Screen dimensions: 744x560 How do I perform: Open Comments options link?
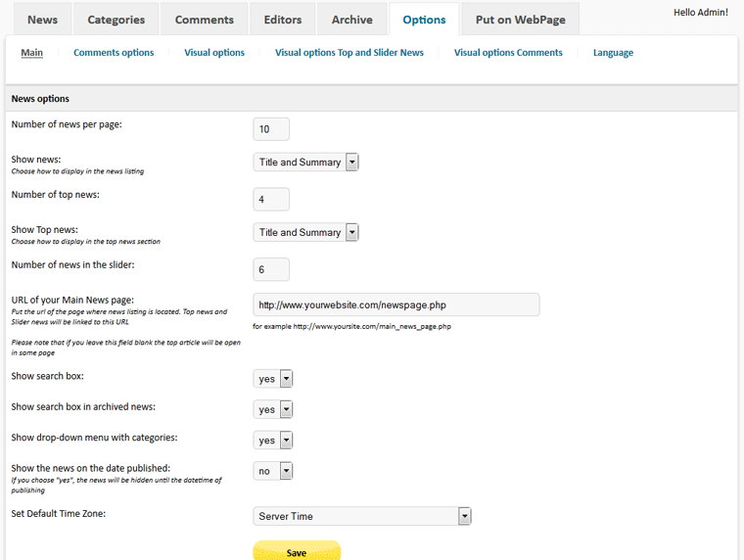pyautogui.click(x=114, y=53)
